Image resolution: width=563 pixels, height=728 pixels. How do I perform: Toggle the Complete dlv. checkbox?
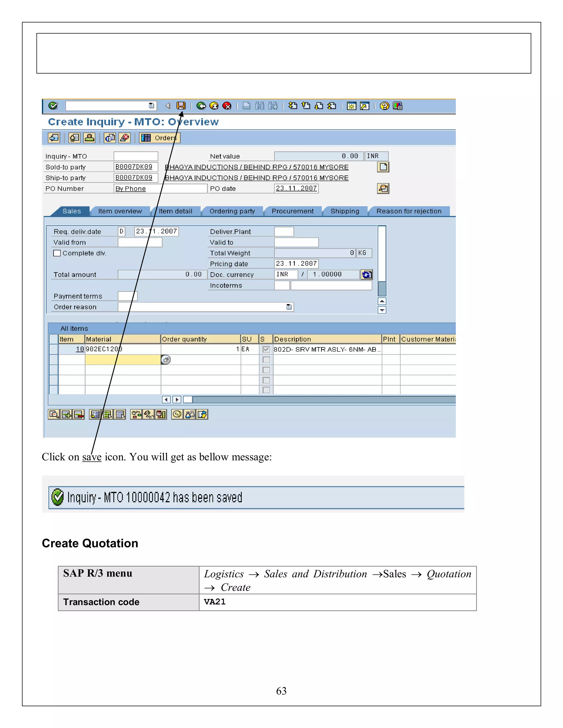(x=57, y=253)
